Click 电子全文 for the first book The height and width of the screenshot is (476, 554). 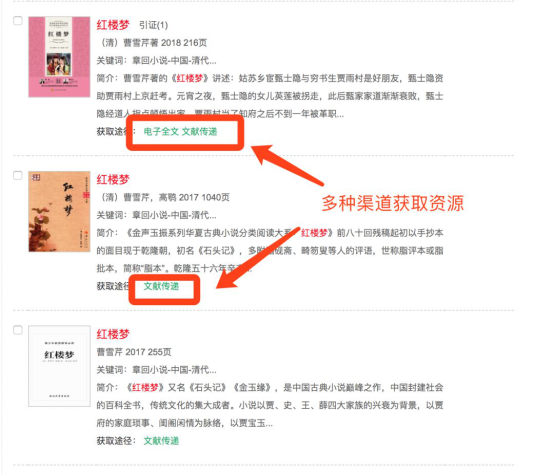coord(161,131)
